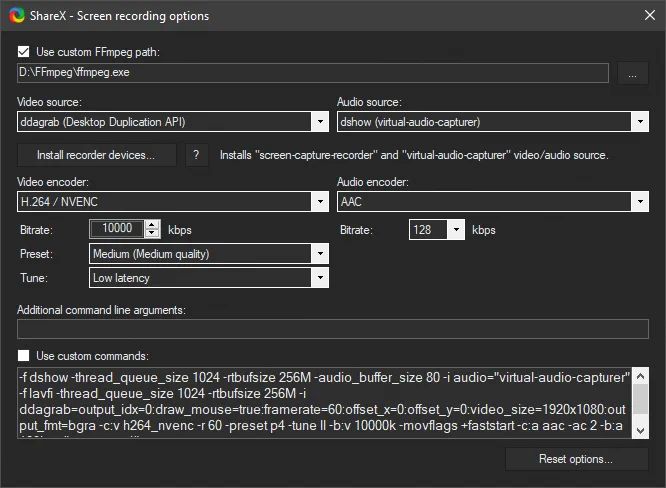Click Install recorder devices button
666x488 pixels.
96,155
